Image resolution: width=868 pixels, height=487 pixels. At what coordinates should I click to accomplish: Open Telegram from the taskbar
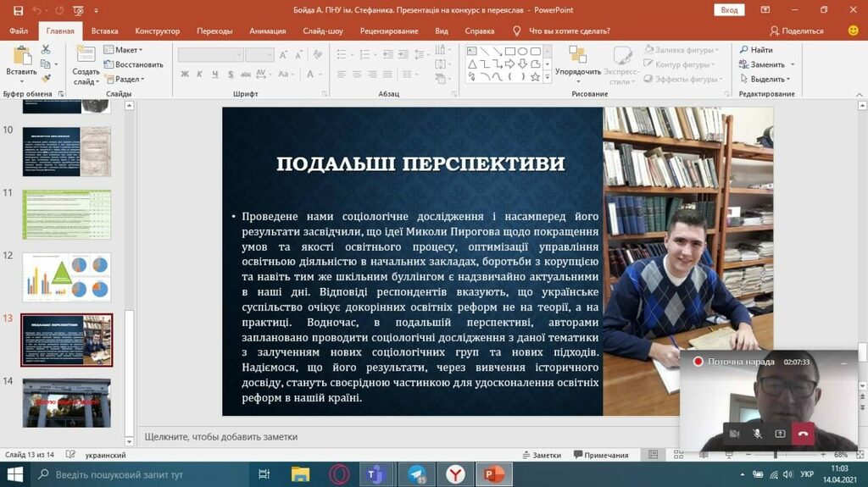pos(416,474)
